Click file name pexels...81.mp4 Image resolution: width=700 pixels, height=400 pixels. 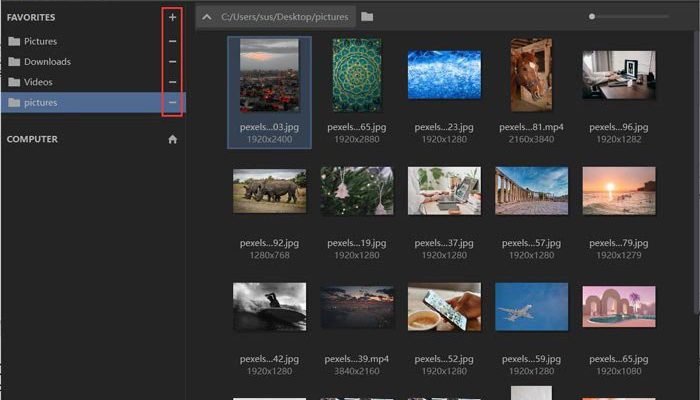531,127
